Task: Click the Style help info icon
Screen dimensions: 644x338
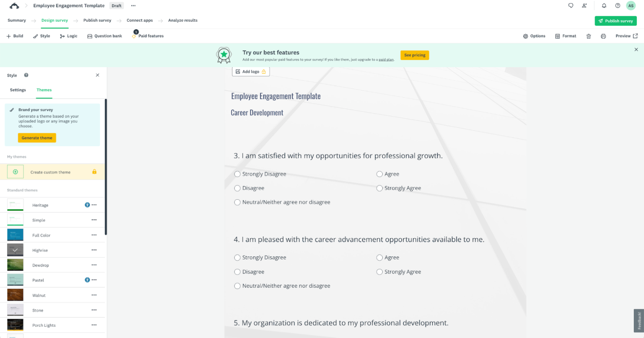Action: point(26,75)
